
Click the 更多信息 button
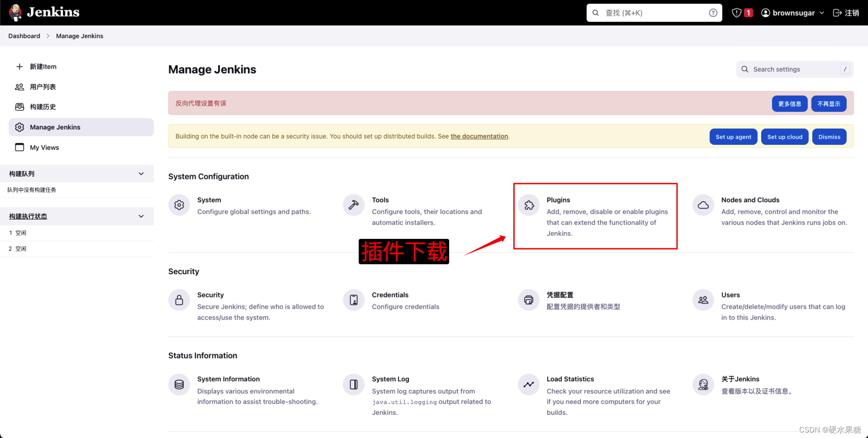[x=789, y=104]
